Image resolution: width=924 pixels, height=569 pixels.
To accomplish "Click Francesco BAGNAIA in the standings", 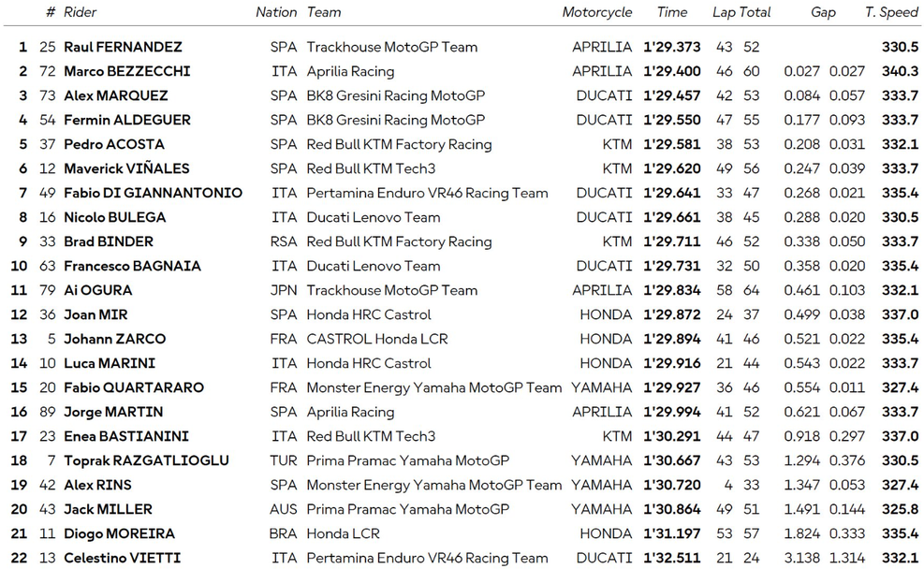I will point(132,266).
